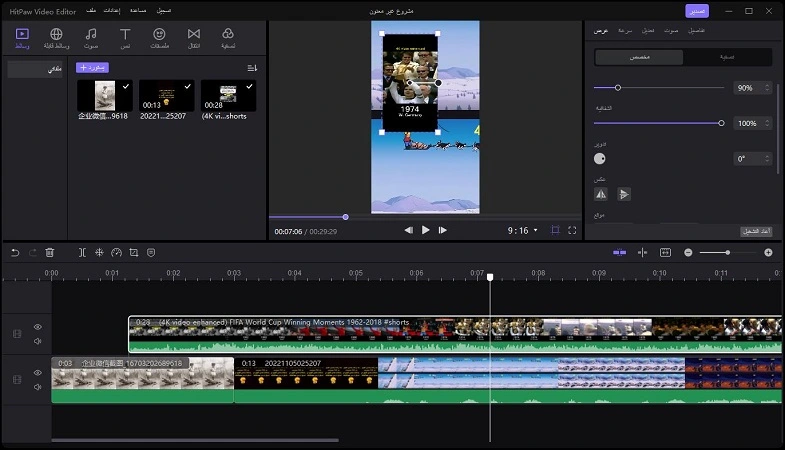Click the purple Import button with plus
Image resolution: width=785 pixels, height=450 pixels.
(93, 68)
